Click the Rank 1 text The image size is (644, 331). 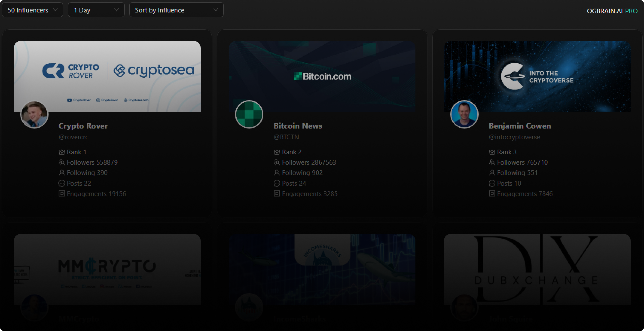76,152
